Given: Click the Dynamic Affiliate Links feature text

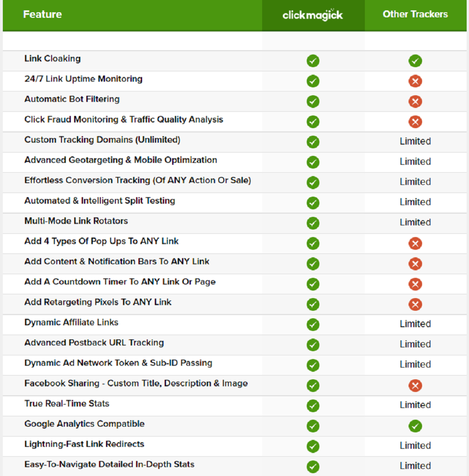Looking at the screenshot, I should [x=71, y=322].
